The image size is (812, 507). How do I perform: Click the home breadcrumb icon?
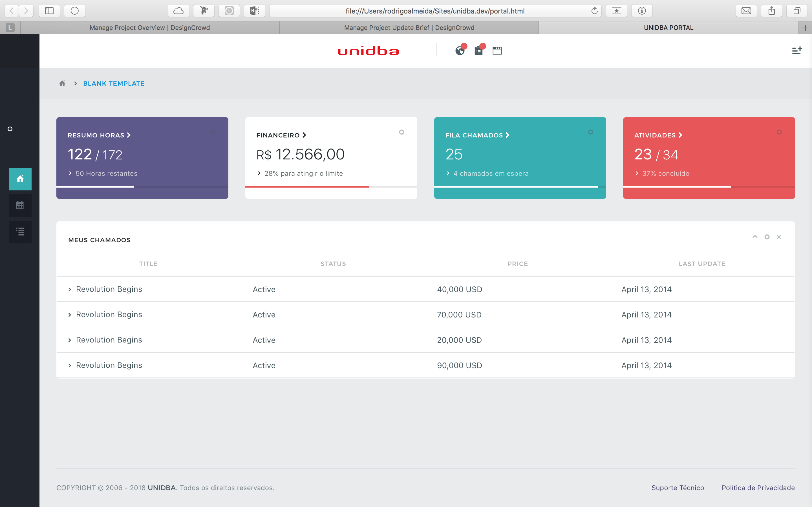click(x=62, y=83)
